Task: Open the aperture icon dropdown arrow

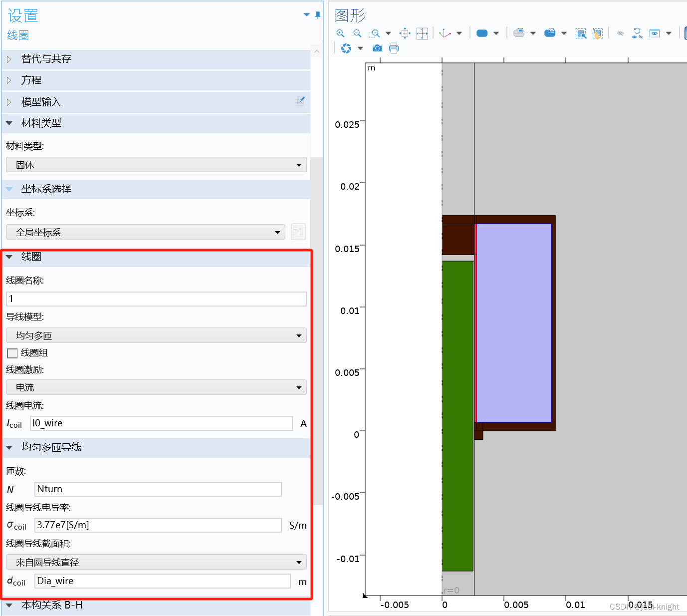Action: pyautogui.click(x=360, y=48)
